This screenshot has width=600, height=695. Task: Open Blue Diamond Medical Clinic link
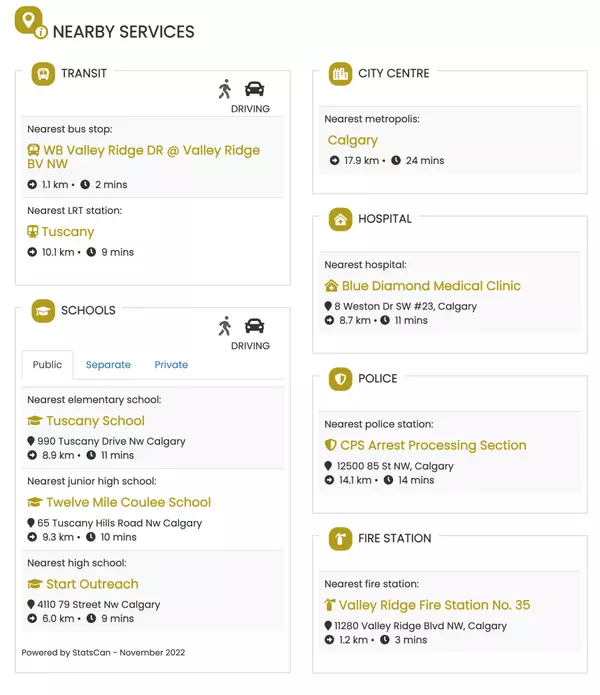(x=431, y=286)
